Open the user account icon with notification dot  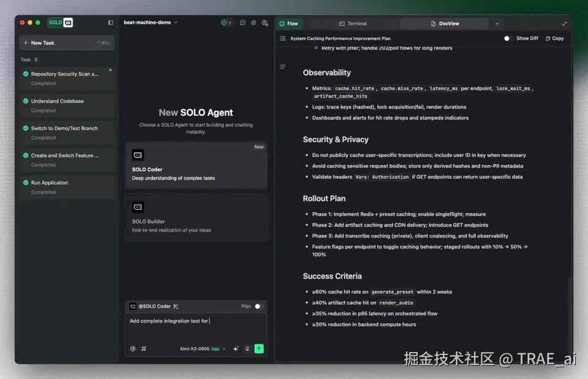265,23
